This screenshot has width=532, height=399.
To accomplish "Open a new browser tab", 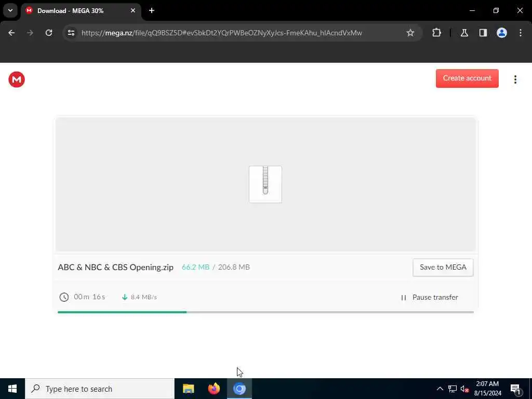I will [152, 10].
